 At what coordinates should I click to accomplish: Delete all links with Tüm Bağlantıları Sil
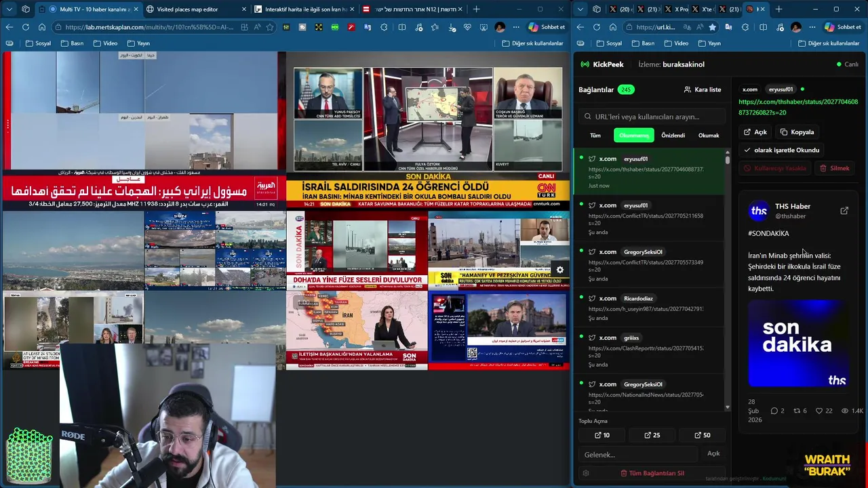click(652, 473)
